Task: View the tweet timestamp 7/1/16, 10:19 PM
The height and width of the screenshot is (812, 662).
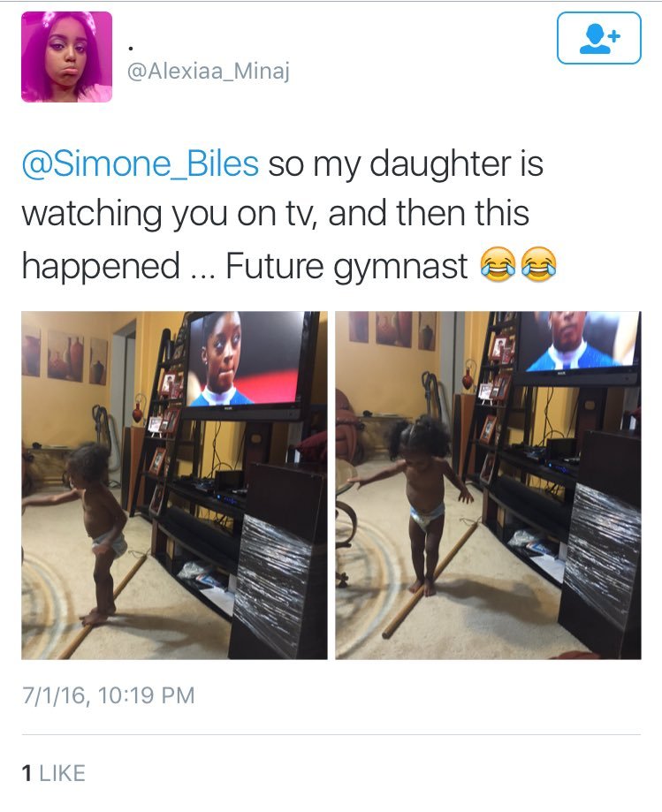Action: point(108,695)
